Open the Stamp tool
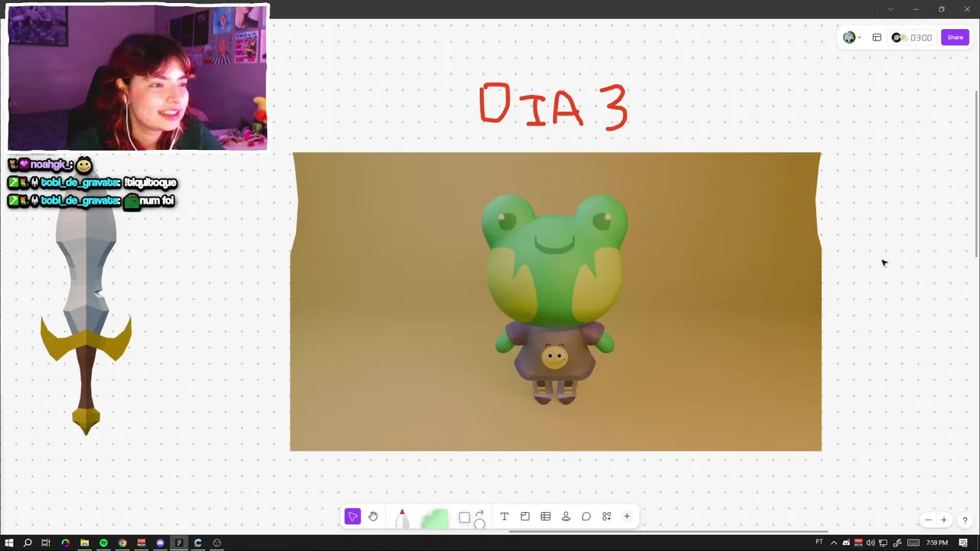The height and width of the screenshot is (551, 980). (566, 517)
